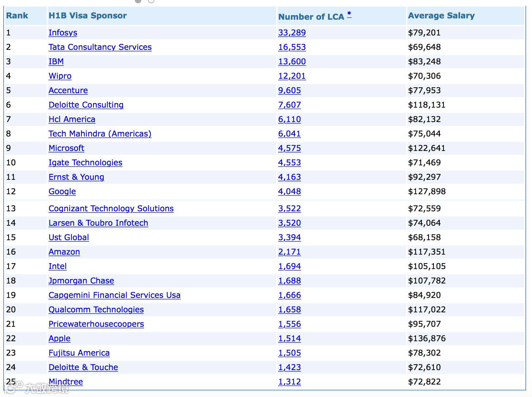This screenshot has width=532, height=397.
Task: Open the Intel sponsor link
Action: (x=58, y=266)
